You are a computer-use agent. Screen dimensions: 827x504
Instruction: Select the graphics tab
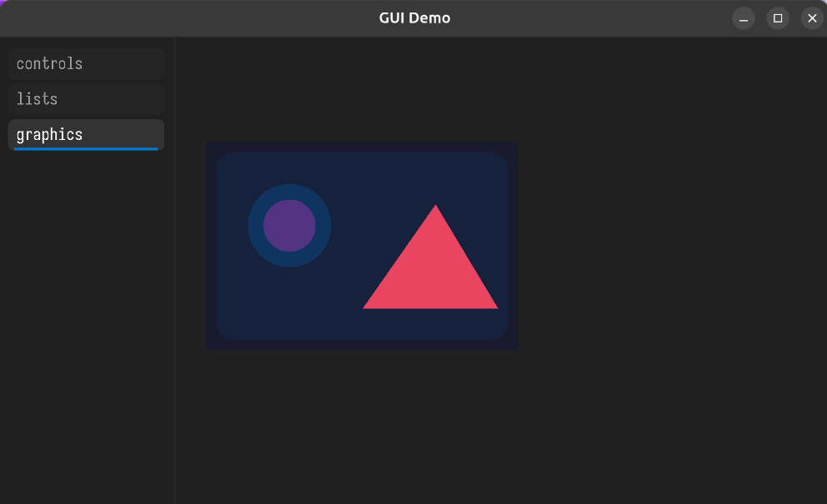pos(86,134)
